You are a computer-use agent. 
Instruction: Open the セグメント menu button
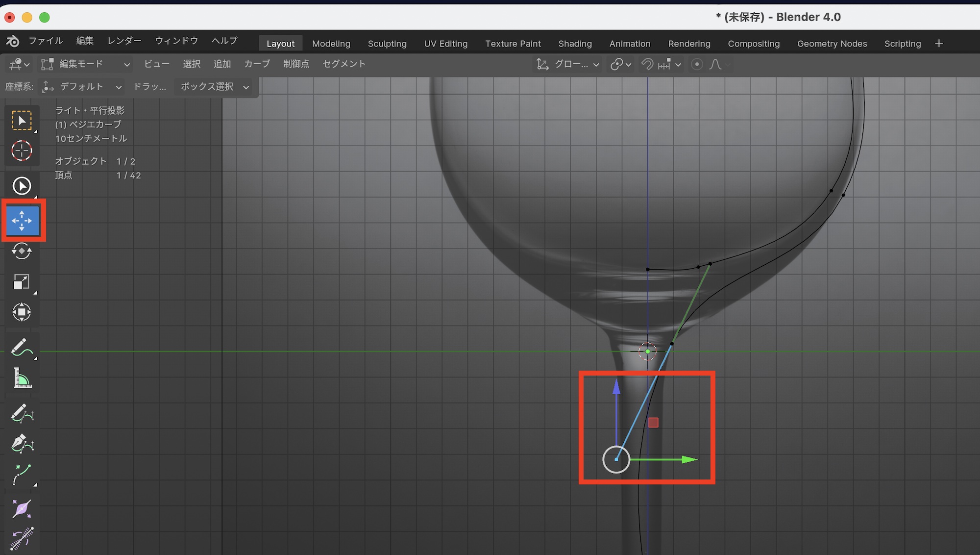tap(343, 64)
